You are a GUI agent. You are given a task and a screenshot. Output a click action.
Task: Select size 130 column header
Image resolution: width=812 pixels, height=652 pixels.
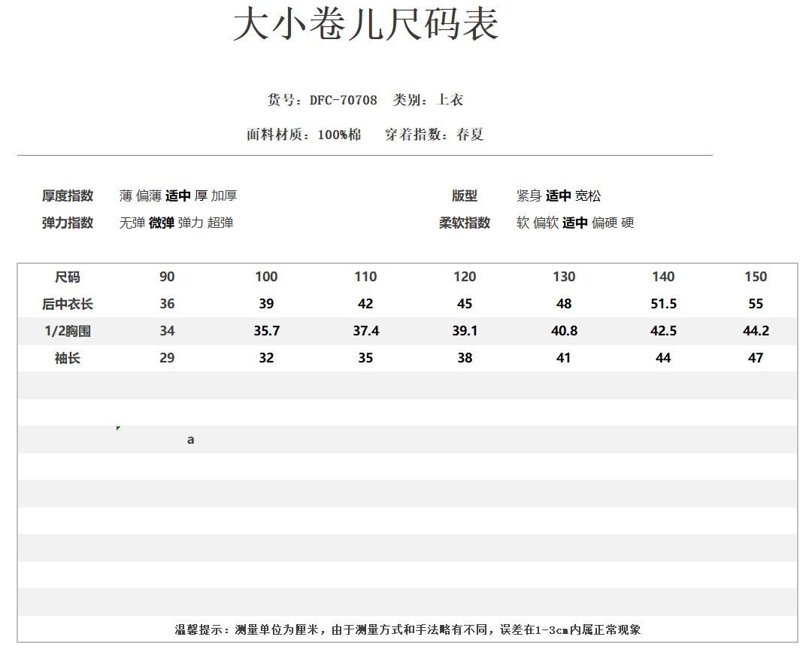(564, 277)
